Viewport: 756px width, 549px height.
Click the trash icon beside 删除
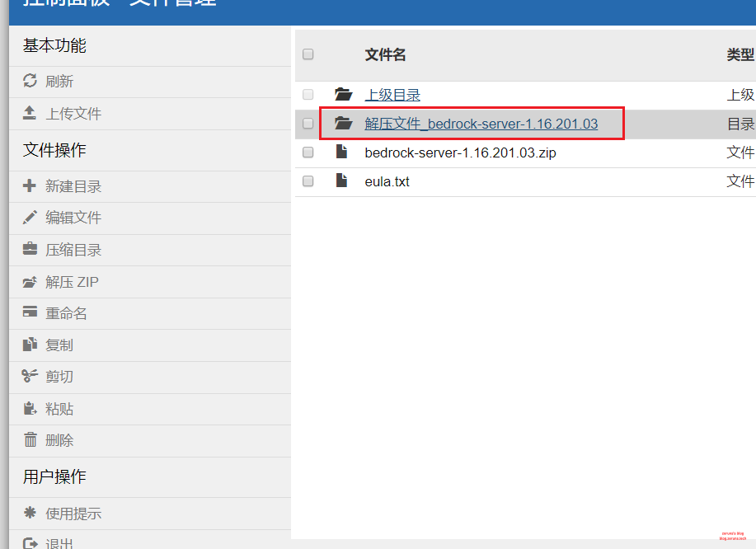pyautogui.click(x=31, y=439)
